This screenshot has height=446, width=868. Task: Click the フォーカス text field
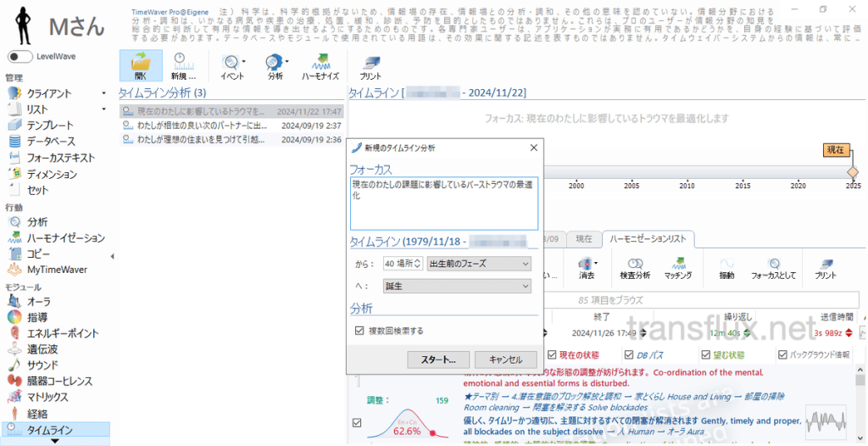click(444, 203)
